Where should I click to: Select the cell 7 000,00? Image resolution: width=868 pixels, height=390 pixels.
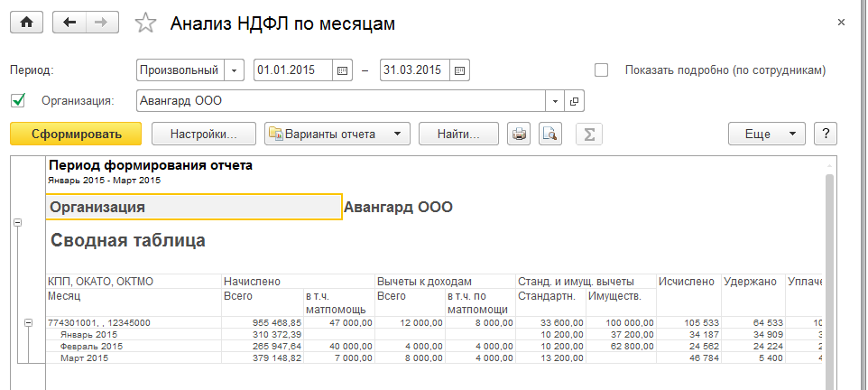[x=339, y=357]
